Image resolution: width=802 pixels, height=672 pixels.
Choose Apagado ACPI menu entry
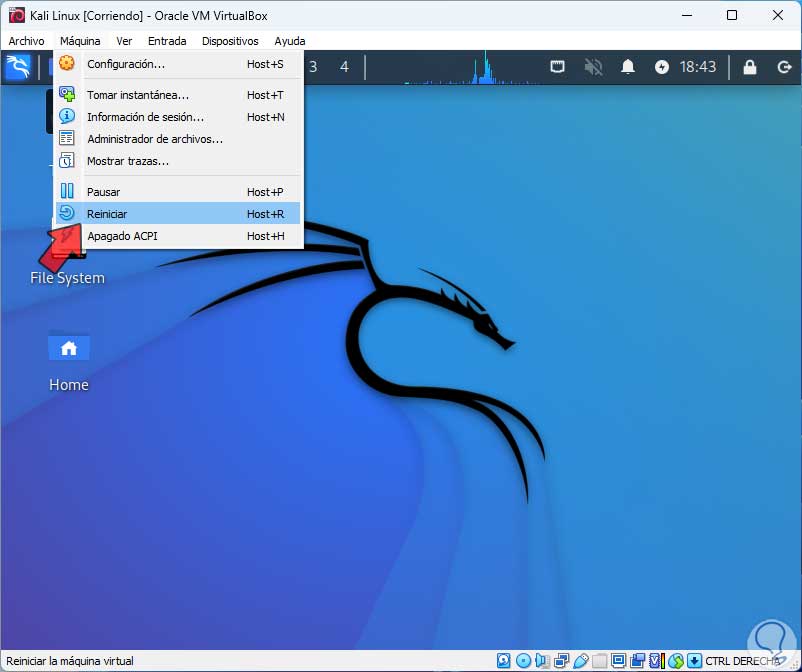pyautogui.click(x=177, y=236)
